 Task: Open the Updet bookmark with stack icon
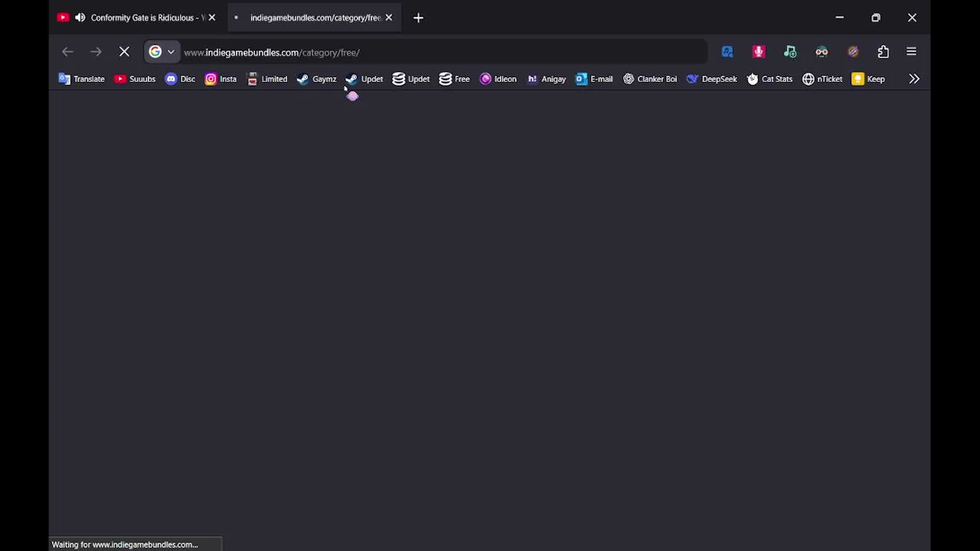click(411, 79)
